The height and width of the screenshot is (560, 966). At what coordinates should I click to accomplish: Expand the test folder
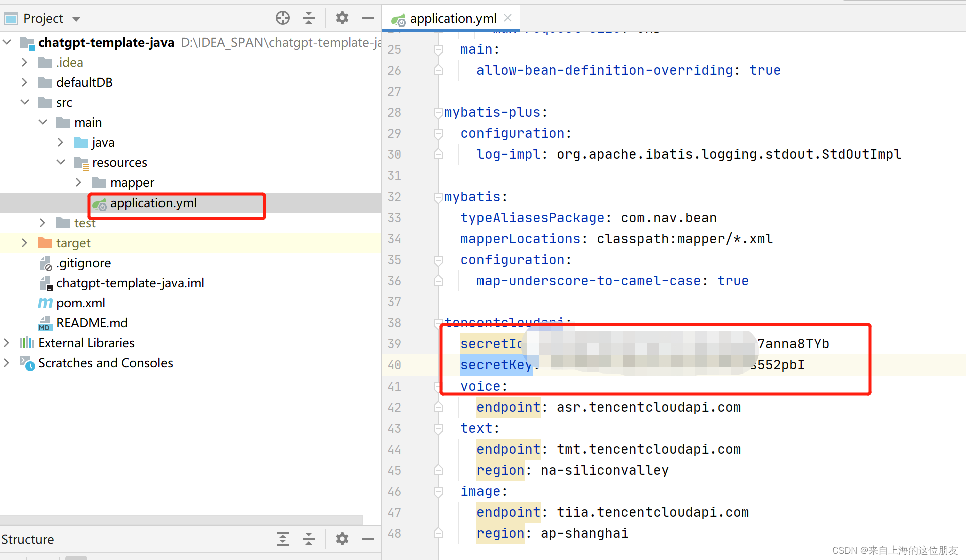[43, 223]
